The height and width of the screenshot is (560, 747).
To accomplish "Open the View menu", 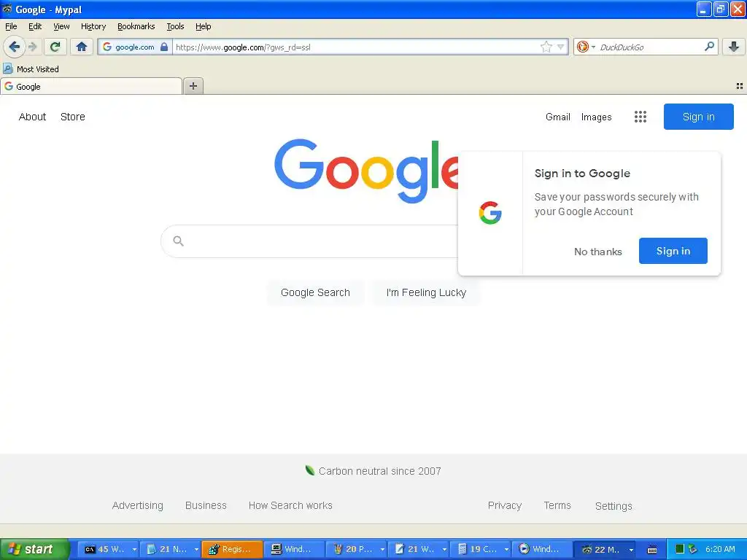I will coord(61,26).
